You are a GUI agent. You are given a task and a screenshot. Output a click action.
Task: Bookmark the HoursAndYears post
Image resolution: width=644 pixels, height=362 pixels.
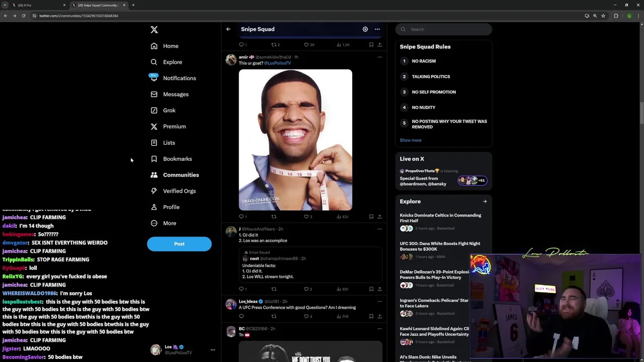pos(371,289)
